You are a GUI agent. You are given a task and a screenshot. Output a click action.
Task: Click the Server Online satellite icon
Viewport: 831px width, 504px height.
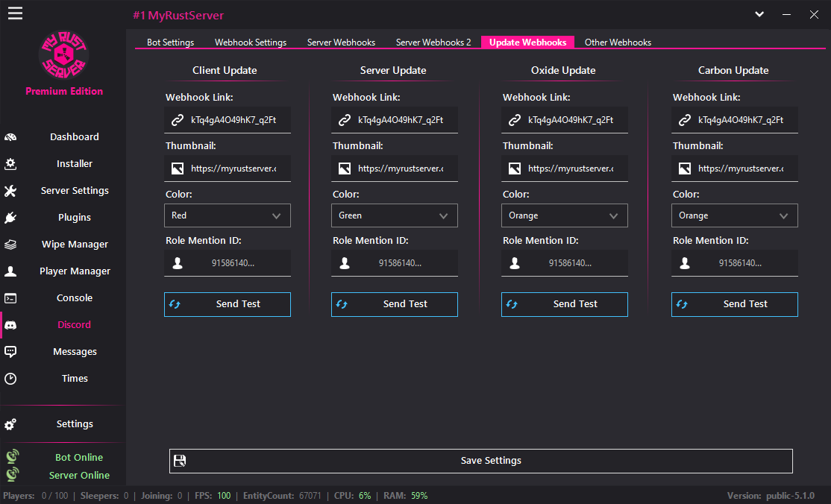[x=12, y=473]
